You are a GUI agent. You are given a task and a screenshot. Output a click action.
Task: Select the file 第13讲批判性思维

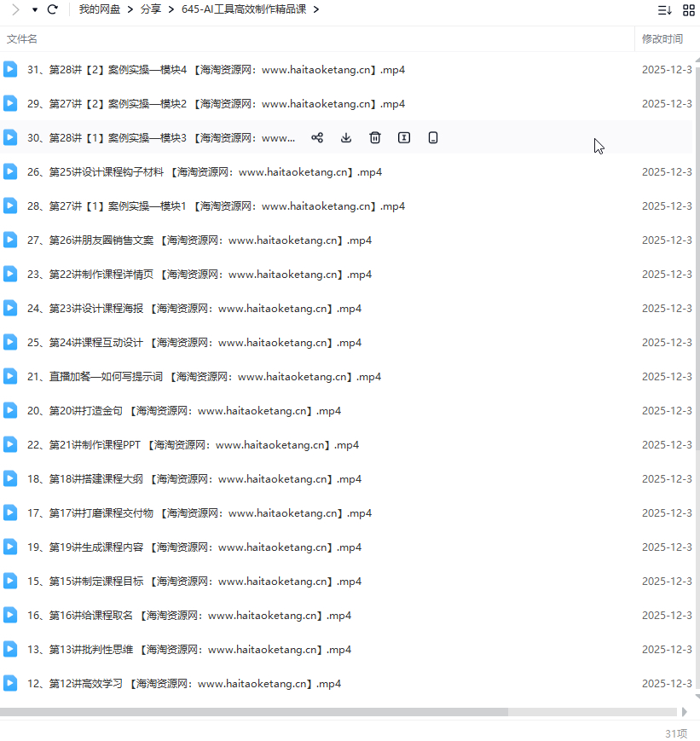coord(188,650)
